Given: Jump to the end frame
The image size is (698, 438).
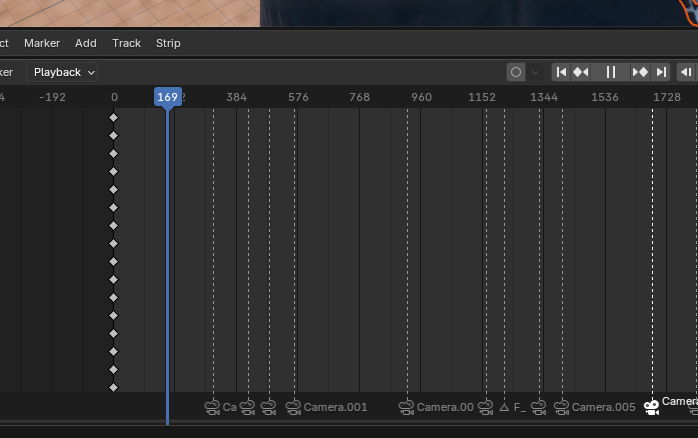Looking at the screenshot, I should (x=661, y=72).
